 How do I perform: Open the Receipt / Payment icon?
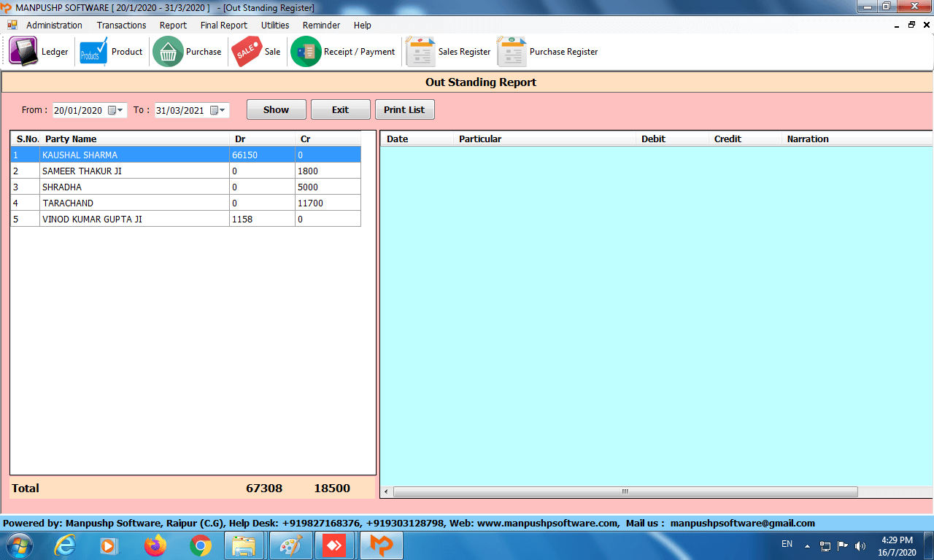point(306,52)
